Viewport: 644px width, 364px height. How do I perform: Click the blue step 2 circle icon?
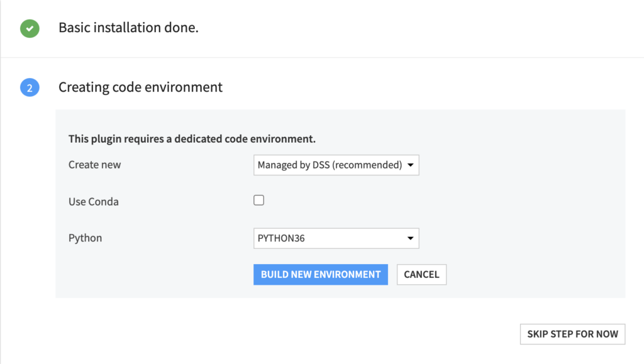pos(30,87)
